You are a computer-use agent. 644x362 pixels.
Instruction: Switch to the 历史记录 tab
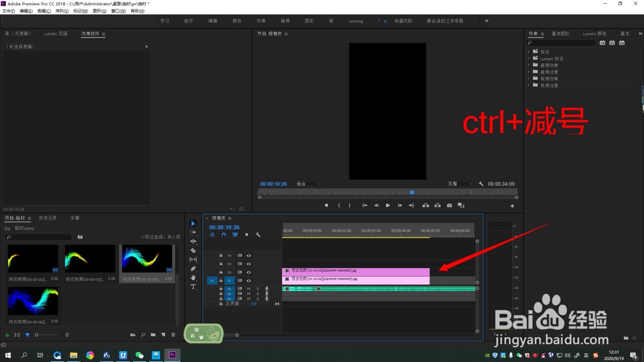(x=47, y=218)
